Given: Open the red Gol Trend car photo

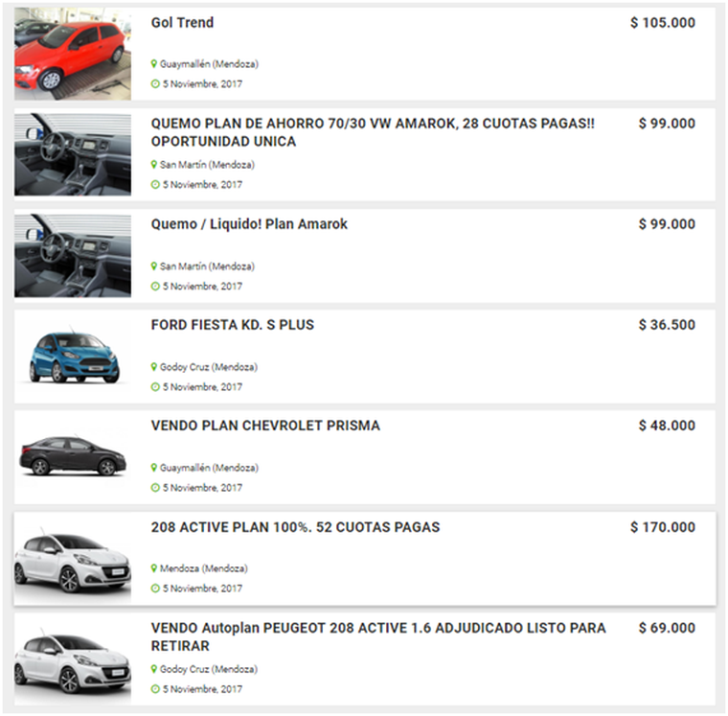Looking at the screenshot, I should click(x=73, y=55).
